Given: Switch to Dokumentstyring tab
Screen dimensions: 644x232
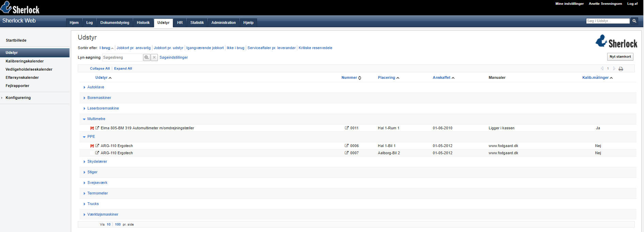Looking at the screenshot, I should pos(115,23).
